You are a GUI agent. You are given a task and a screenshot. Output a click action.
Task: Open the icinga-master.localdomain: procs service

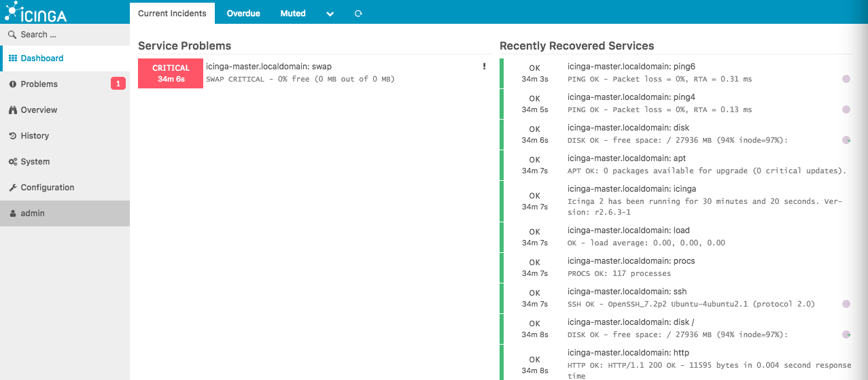pyautogui.click(x=631, y=260)
